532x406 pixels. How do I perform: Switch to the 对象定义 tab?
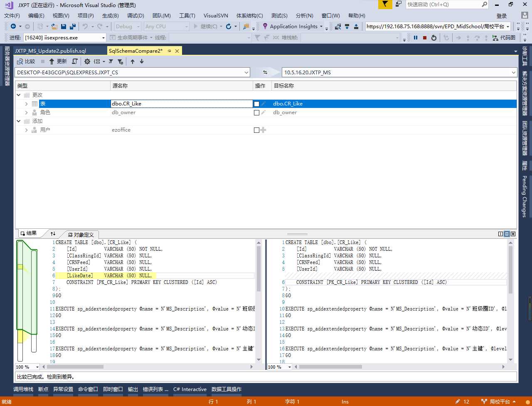click(x=81, y=235)
